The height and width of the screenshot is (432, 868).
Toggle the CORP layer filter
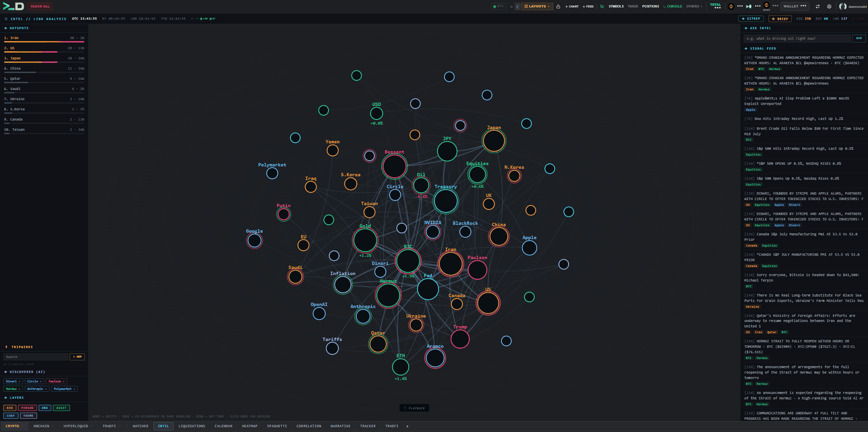click(x=11, y=416)
